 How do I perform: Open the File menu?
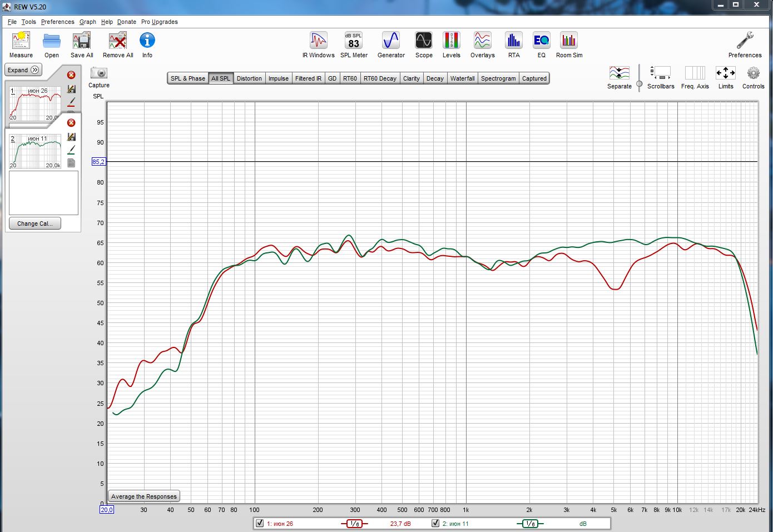(x=12, y=22)
